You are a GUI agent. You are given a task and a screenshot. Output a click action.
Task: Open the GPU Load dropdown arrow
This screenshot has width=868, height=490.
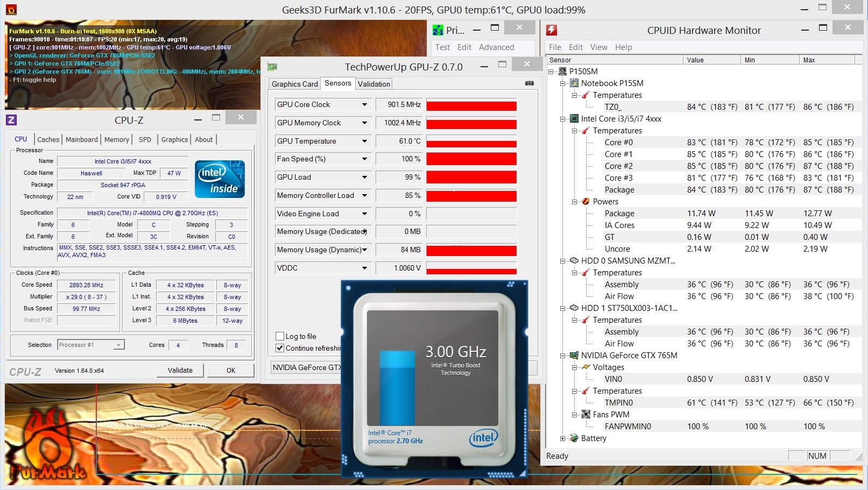[x=364, y=177]
